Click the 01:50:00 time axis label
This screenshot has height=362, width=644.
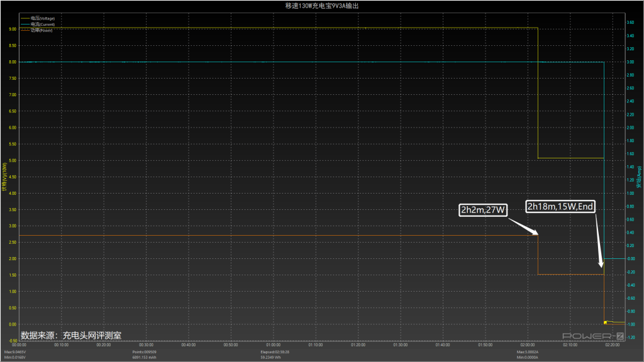[485, 345]
